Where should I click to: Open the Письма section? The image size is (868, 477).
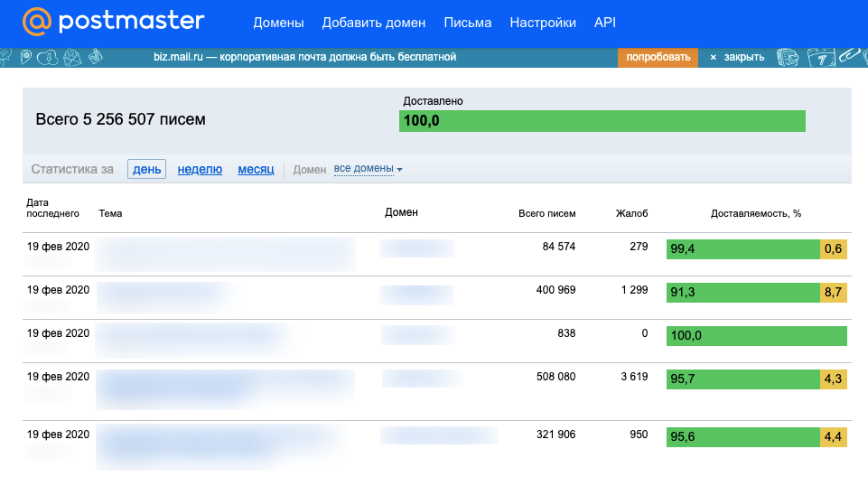(468, 23)
